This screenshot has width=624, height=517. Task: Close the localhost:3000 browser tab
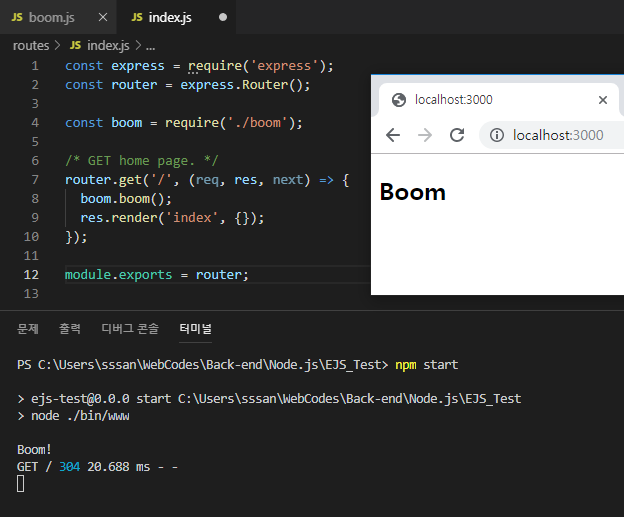click(602, 100)
